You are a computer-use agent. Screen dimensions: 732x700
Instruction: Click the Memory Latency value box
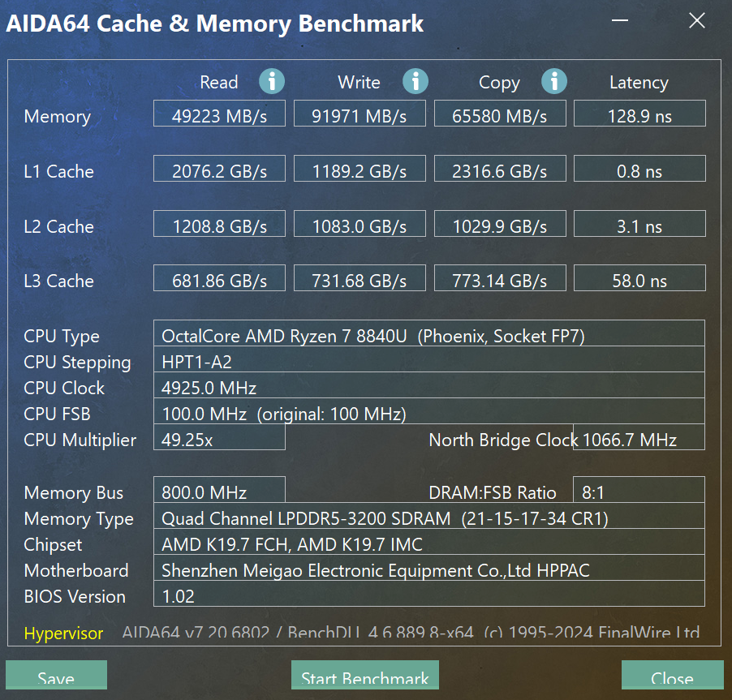639,115
